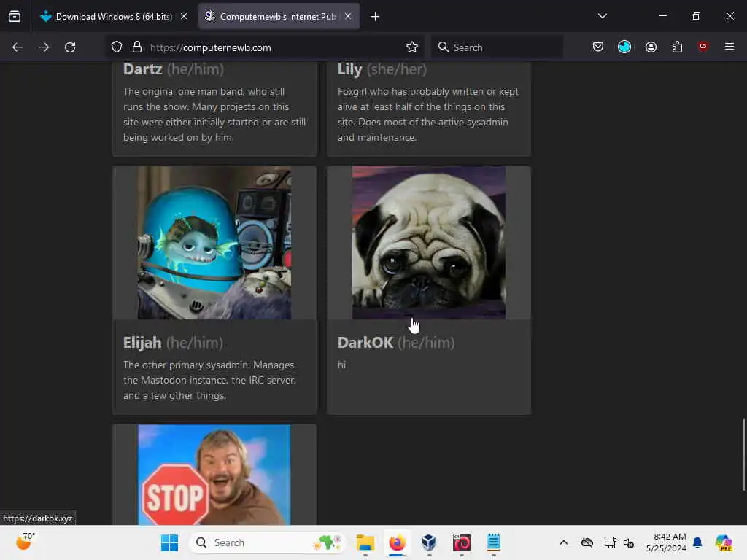This screenshot has height=560, width=747.
Task: Open the display/network tray icon
Action: coord(610,542)
